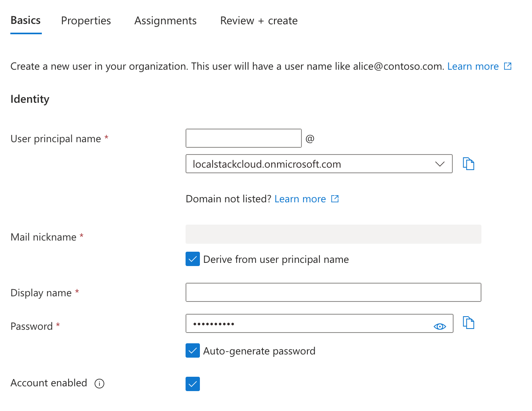
Task: Click the Display name text field
Action: (333, 292)
